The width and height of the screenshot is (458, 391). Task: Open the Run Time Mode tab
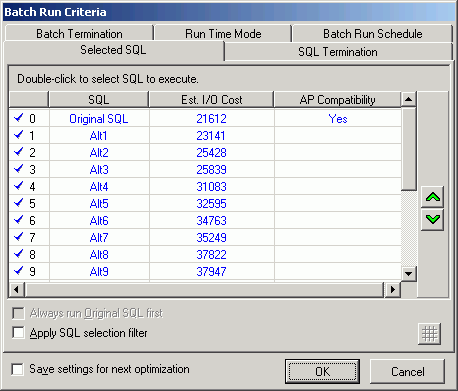(223, 34)
